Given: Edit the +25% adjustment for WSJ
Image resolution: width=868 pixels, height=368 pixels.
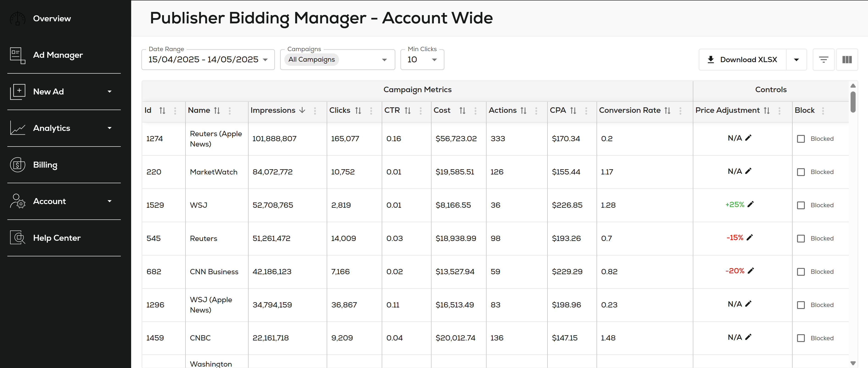Looking at the screenshot, I should [x=750, y=204].
